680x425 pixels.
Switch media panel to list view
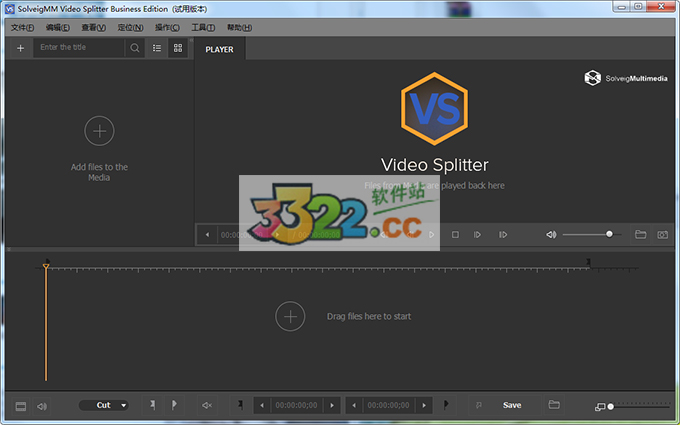[x=157, y=48]
